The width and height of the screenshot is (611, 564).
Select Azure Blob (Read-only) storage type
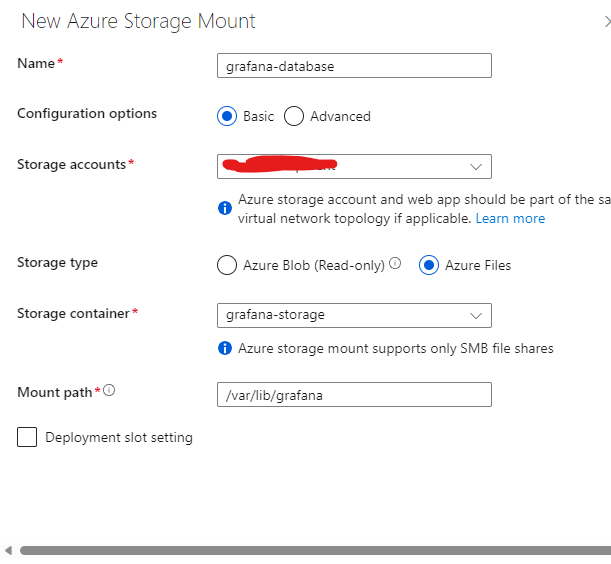pos(227,265)
